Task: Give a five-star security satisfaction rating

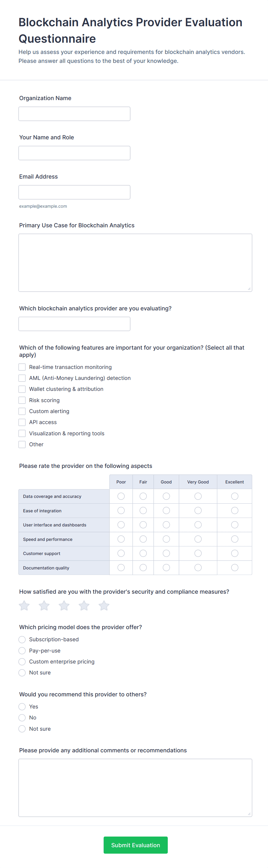Action: click(104, 605)
